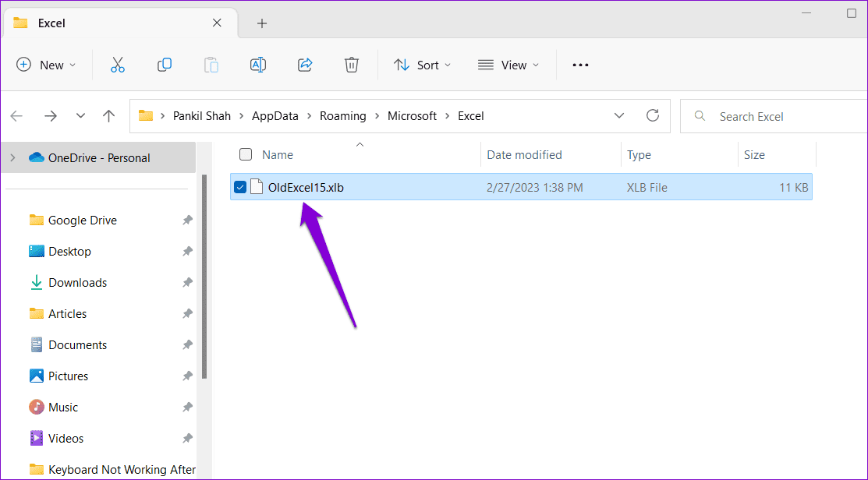Expand chevron after AppData breadcrumb
Image resolution: width=868 pixels, height=480 pixels.
click(x=309, y=116)
